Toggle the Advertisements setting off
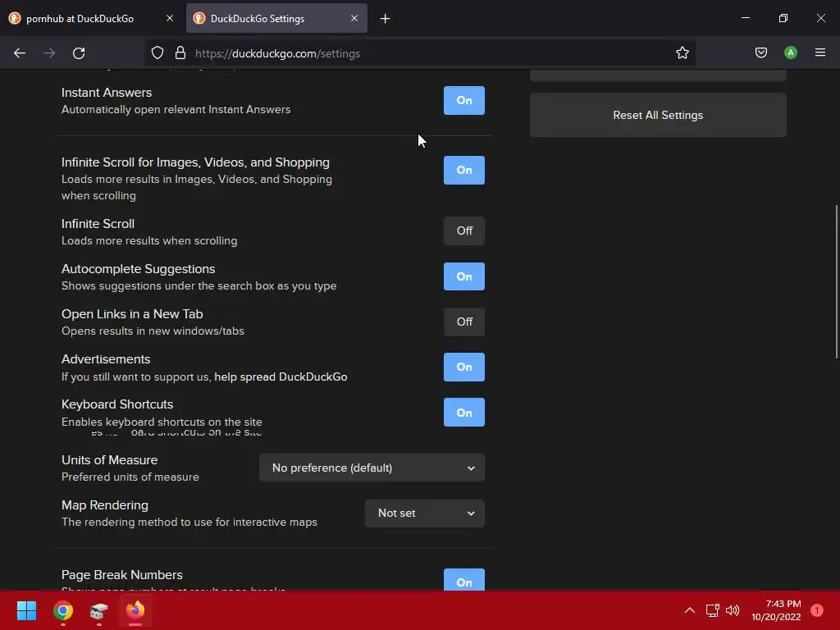This screenshot has width=840, height=630. (x=464, y=367)
